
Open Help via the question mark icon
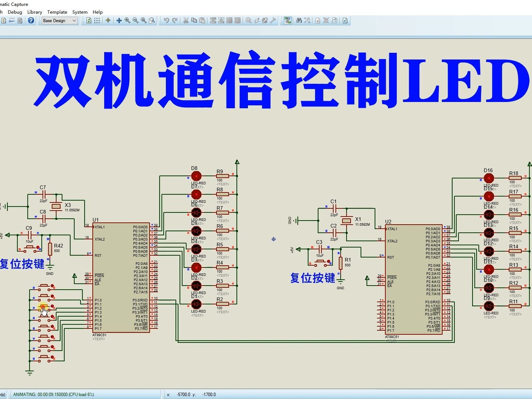(31, 20)
